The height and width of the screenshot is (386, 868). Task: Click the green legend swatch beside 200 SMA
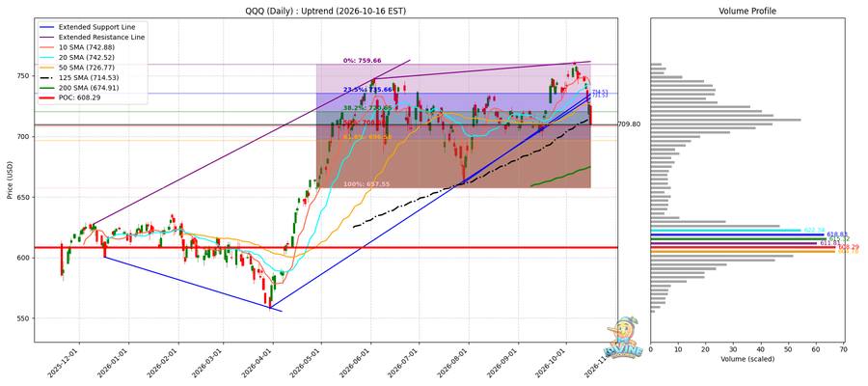pos(46,88)
